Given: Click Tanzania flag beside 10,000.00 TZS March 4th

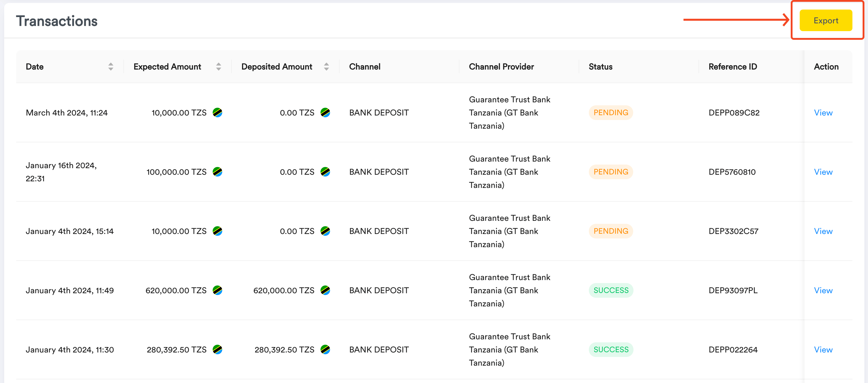Looking at the screenshot, I should point(217,113).
